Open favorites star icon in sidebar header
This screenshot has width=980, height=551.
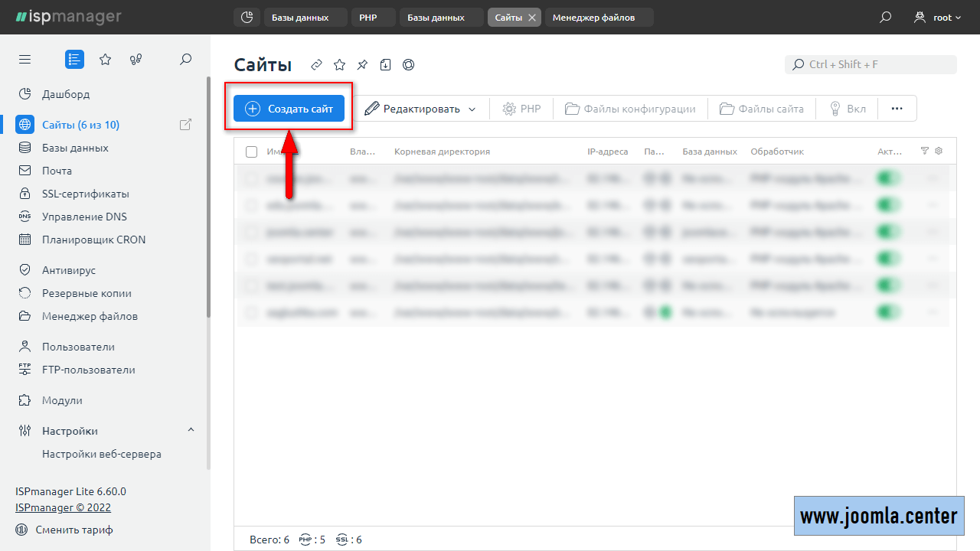pos(106,60)
